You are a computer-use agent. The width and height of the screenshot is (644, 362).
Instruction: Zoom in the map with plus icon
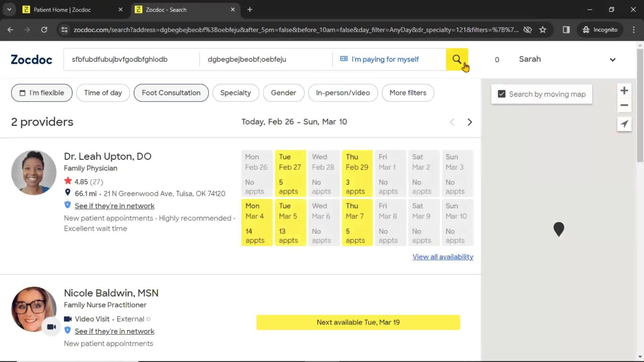point(624,90)
